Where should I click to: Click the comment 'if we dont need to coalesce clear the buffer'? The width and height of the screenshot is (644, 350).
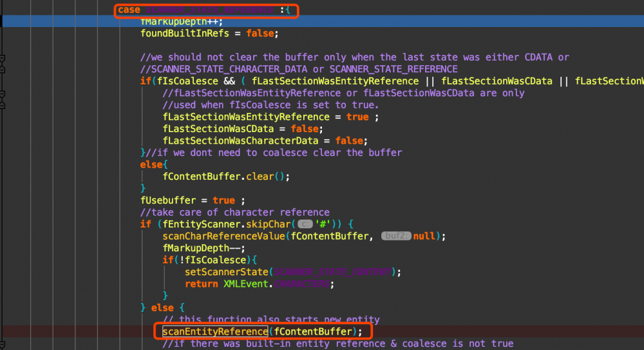(x=274, y=153)
